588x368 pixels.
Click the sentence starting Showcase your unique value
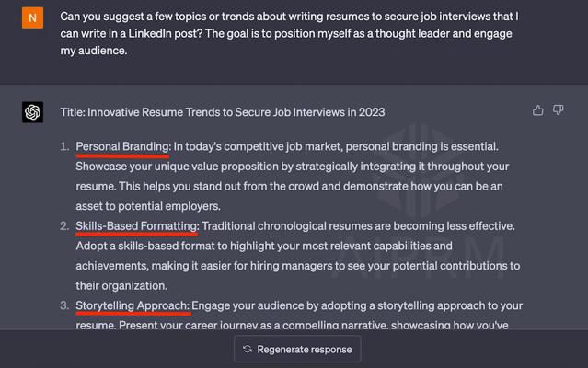click(x=294, y=166)
